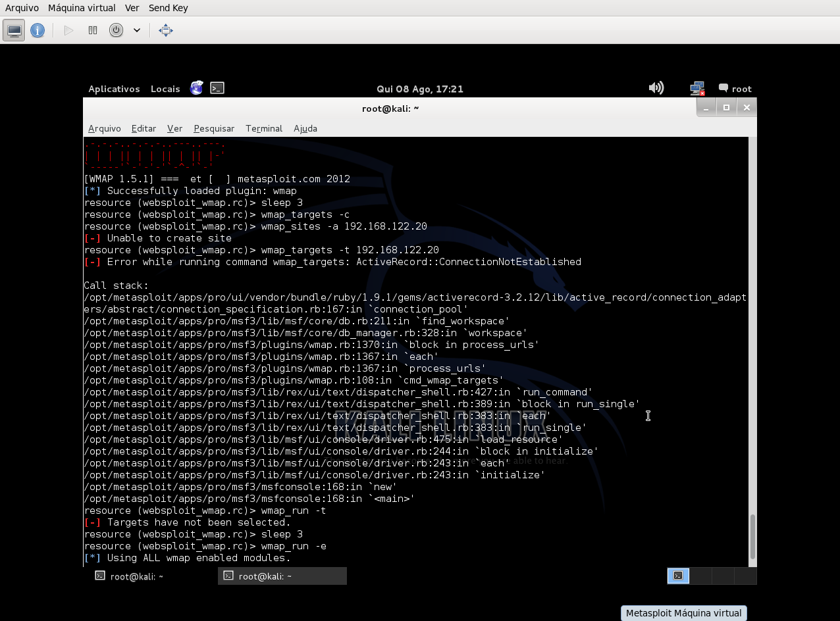Viewport: 840px width, 621px height.
Task: Click the stack line with `cmd_wmap_targets'
Action: [x=294, y=380]
